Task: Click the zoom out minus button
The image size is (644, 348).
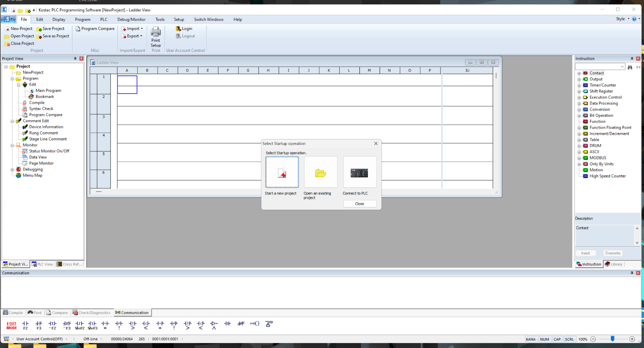Action: tap(593, 339)
